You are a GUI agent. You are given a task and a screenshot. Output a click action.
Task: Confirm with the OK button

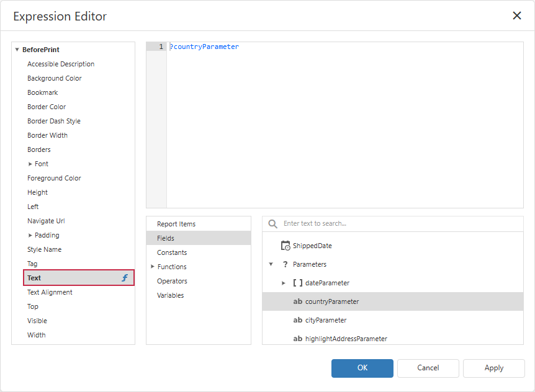[362, 368]
